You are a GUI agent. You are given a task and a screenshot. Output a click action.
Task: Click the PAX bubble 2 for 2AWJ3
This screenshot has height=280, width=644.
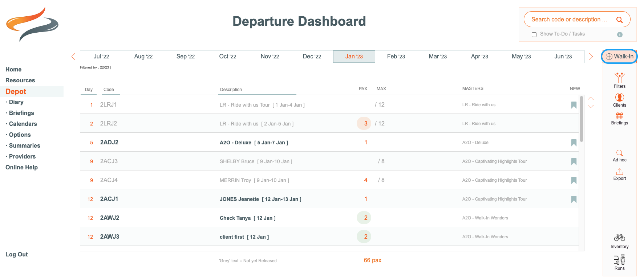(x=364, y=237)
